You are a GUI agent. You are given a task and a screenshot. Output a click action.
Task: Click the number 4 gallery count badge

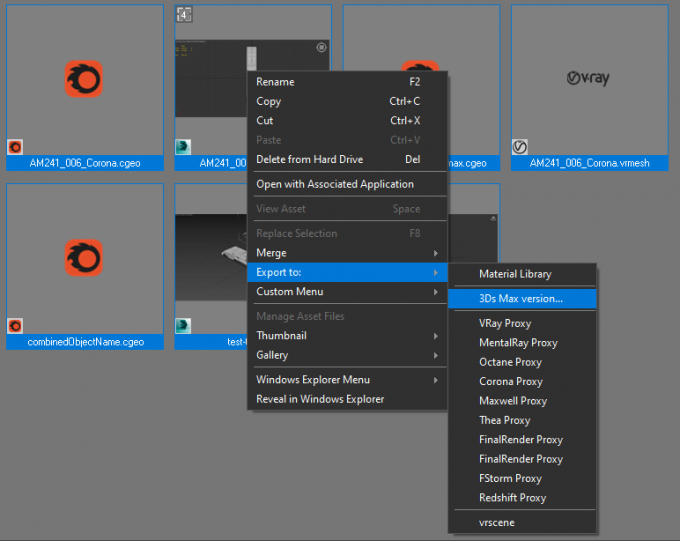click(184, 15)
